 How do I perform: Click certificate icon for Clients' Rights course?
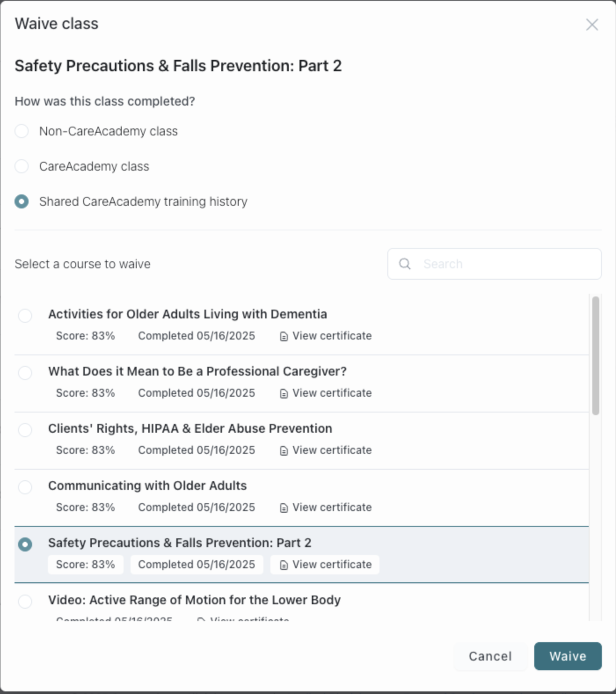click(284, 451)
